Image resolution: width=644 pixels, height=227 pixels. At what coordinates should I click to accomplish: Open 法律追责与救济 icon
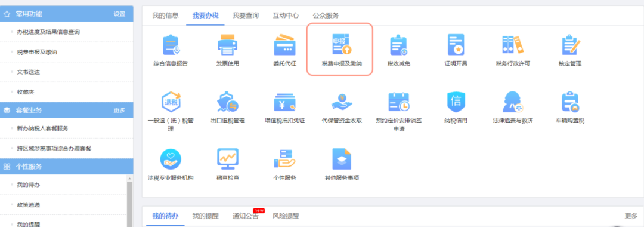[513, 102]
